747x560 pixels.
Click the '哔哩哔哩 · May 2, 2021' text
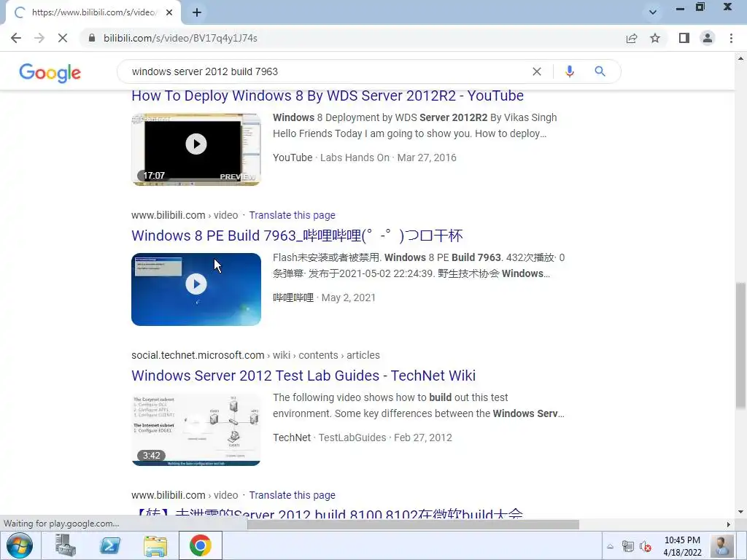(x=324, y=297)
